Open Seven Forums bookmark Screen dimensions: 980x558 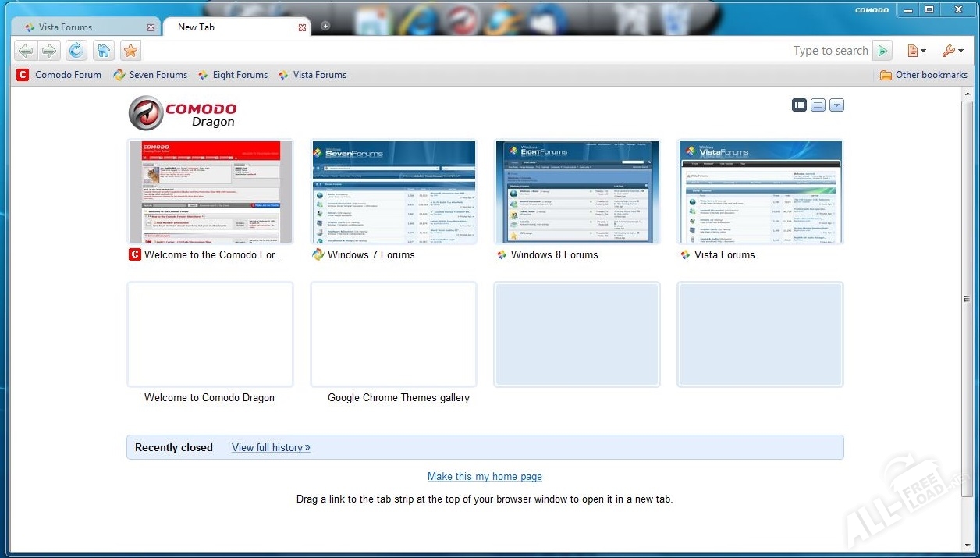(151, 75)
